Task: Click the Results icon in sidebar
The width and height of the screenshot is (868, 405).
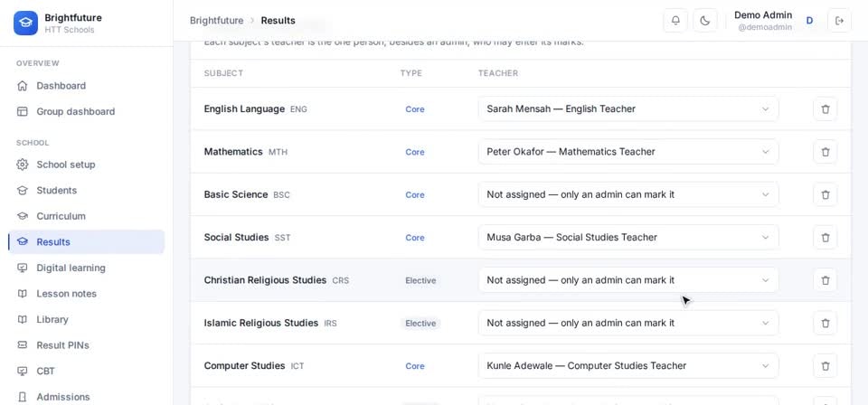Action: click(x=22, y=241)
